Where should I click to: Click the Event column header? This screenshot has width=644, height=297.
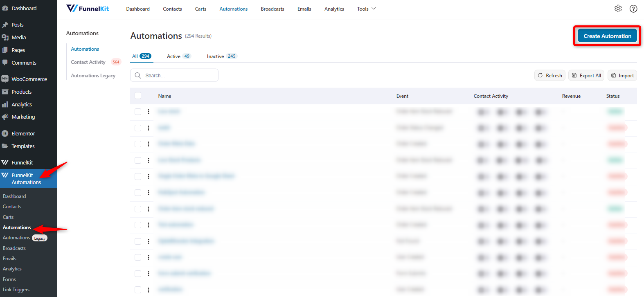[402, 96]
